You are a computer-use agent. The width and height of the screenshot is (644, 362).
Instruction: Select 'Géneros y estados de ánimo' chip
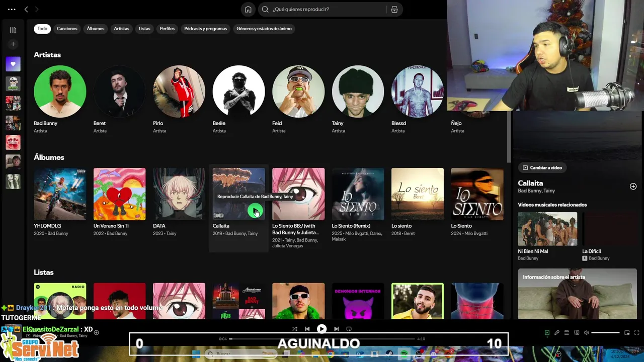click(264, 29)
